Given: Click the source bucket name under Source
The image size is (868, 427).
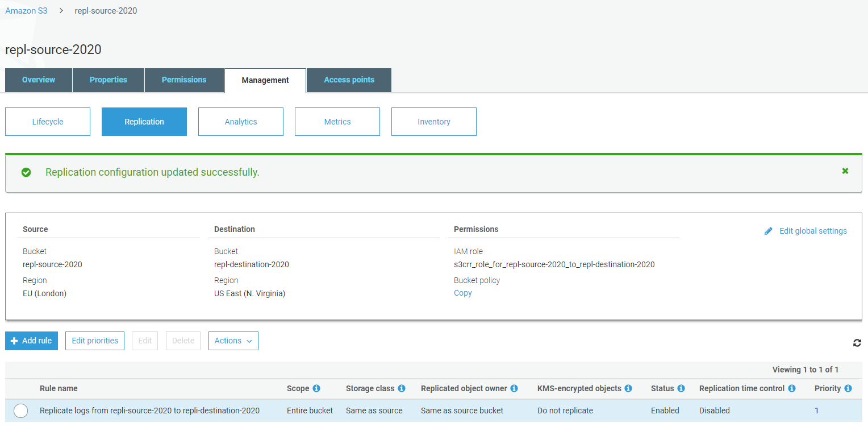Looking at the screenshot, I should [52, 264].
